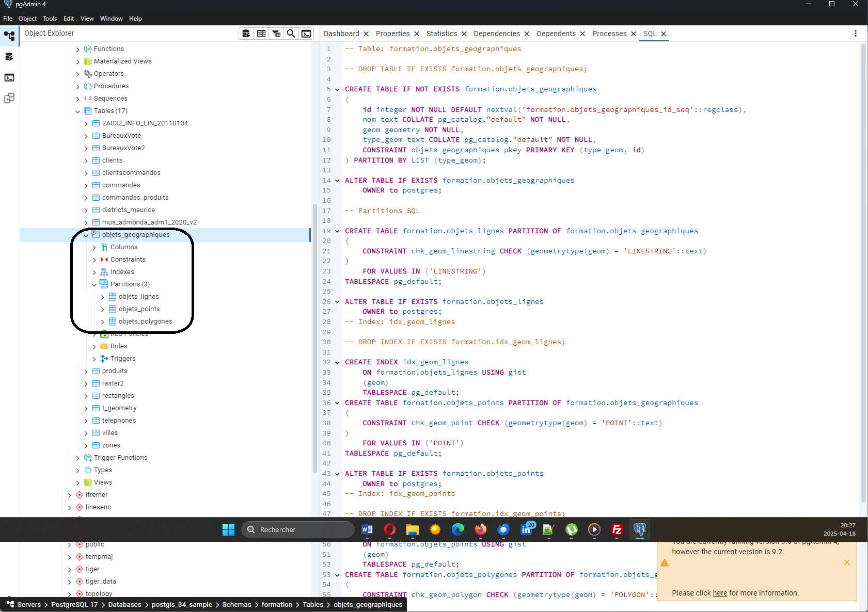The height and width of the screenshot is (612, 868).
Task: Open the Tools menu
Action: [50, 19]
